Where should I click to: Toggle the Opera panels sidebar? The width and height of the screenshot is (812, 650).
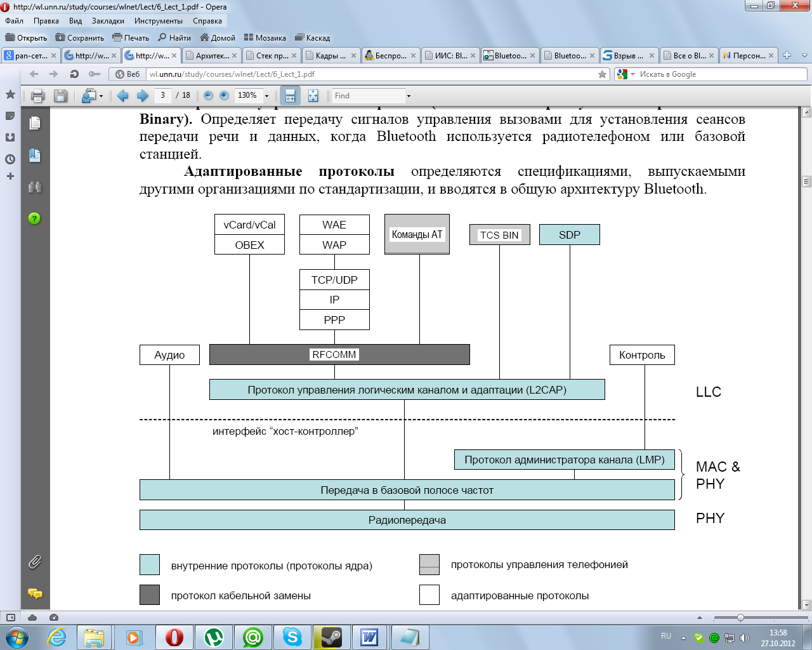pos(11,617)
